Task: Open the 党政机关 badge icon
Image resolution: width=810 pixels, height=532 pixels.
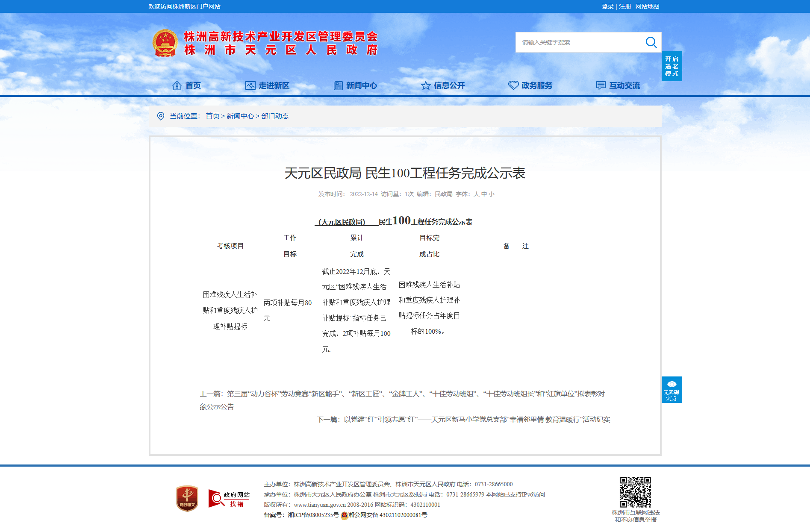Action: (187, 498)
